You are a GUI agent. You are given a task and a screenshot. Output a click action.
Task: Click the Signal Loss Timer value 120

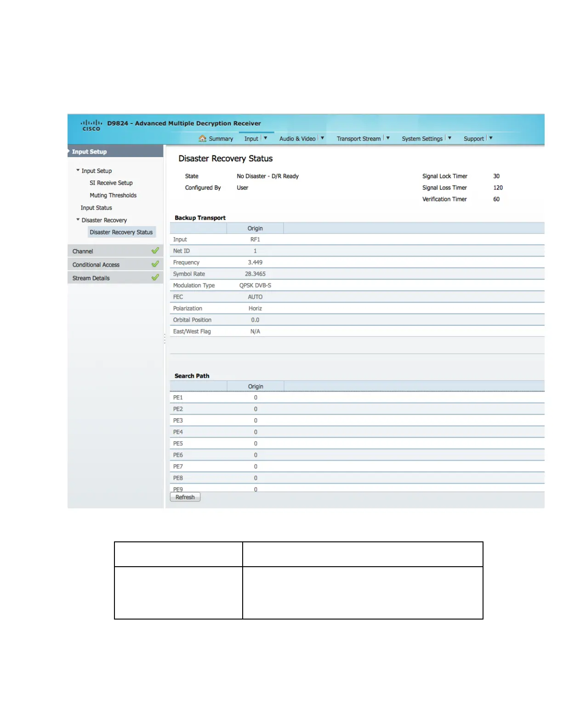(498, 188)
